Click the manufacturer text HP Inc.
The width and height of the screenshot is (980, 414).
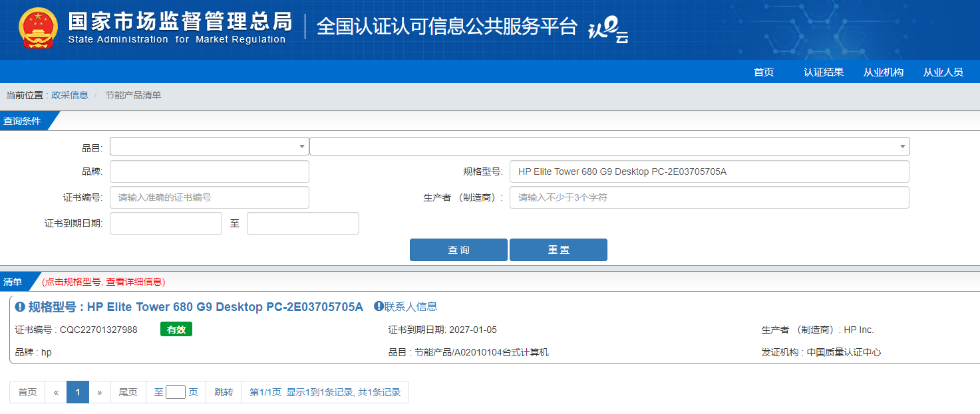pyautogui.click(x=859, y=330)
